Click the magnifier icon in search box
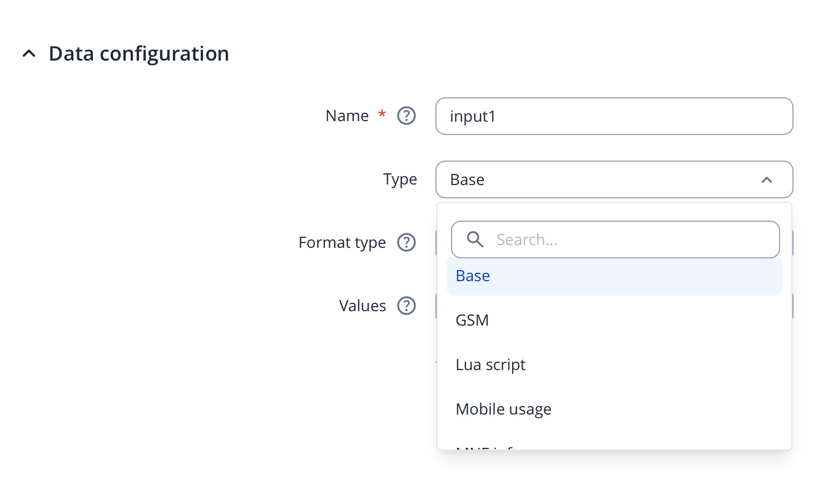This screenshot has width=833, height=504. click(475, 239)
